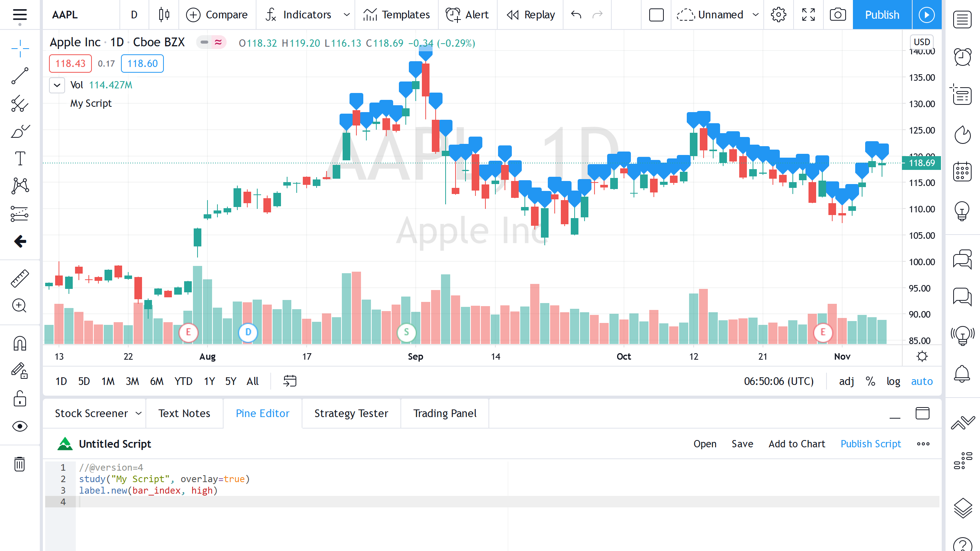Take a chart snapshot with camera

pos(838,15)
